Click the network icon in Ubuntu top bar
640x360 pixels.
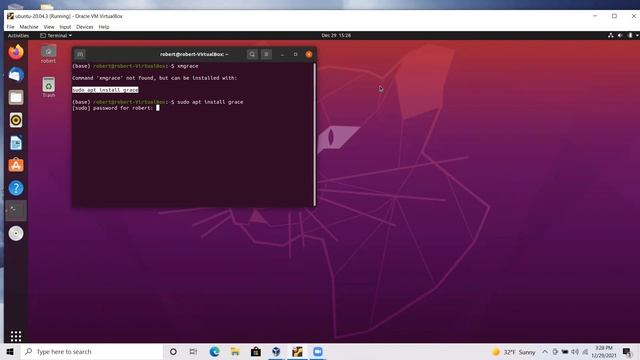pyautogui.click(x=611, y=36)
